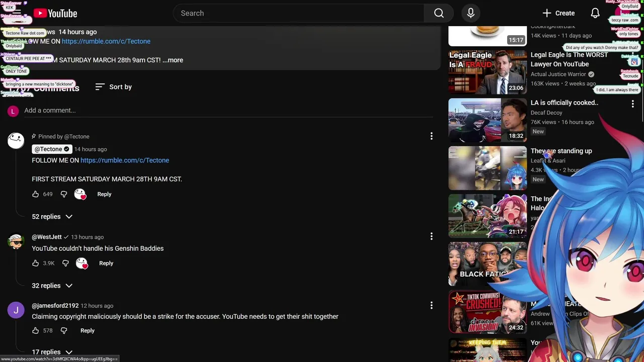Screen dimensions: 644x362
Task: Click the Actual Justice Warrior channel name
Action: pyautogui.click(x=558, y=74)
